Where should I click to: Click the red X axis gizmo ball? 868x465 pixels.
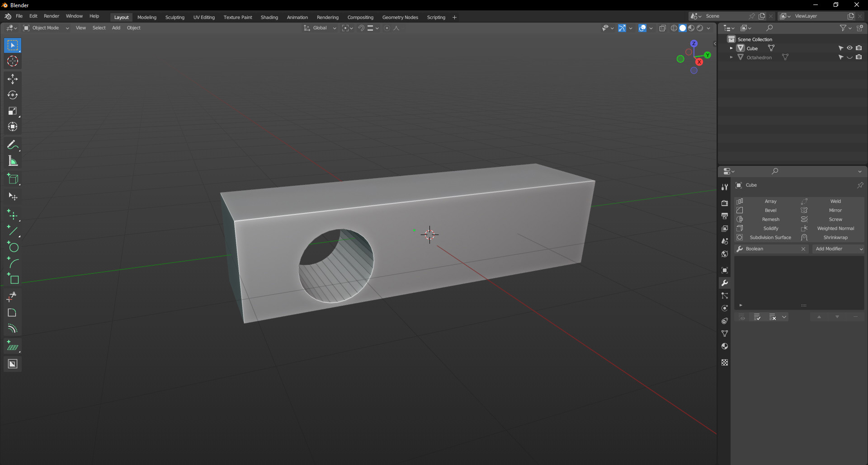point(699,62)
